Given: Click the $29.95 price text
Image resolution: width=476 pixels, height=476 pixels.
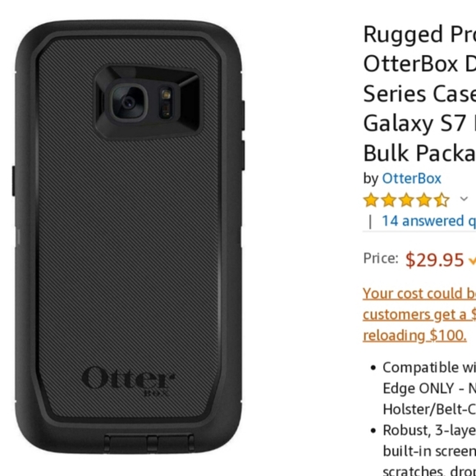Looking at the screenshot, I should [x=434, y=260].
